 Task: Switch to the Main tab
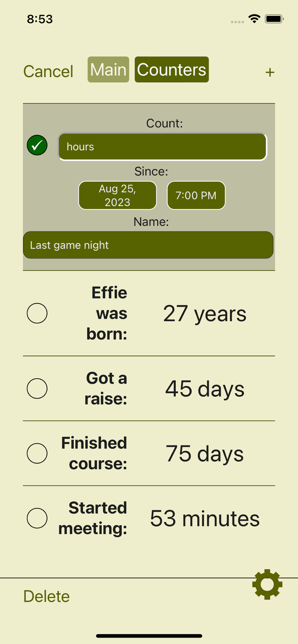tap(108, 70)
